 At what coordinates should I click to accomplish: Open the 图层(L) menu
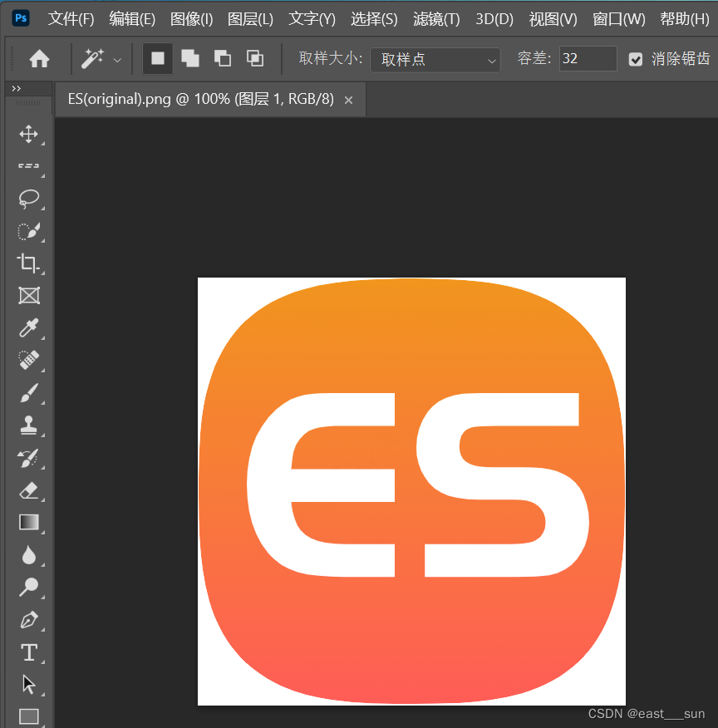(251, 19)
